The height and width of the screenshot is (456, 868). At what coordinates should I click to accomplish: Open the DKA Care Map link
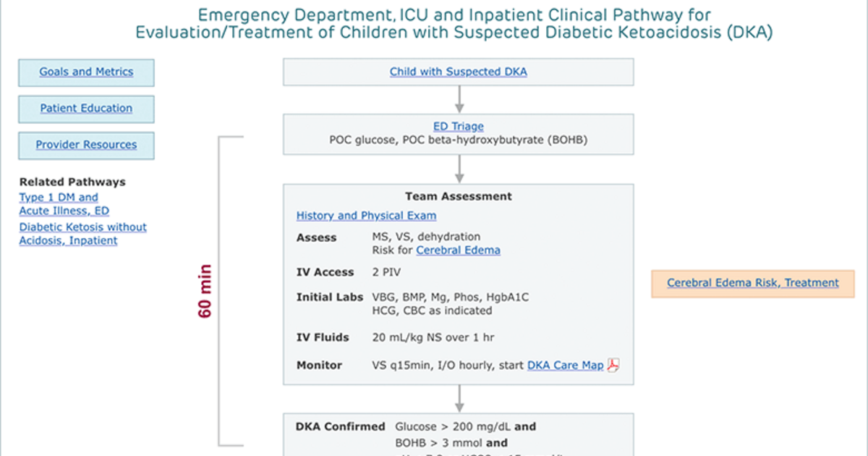[x=565, y=366]
